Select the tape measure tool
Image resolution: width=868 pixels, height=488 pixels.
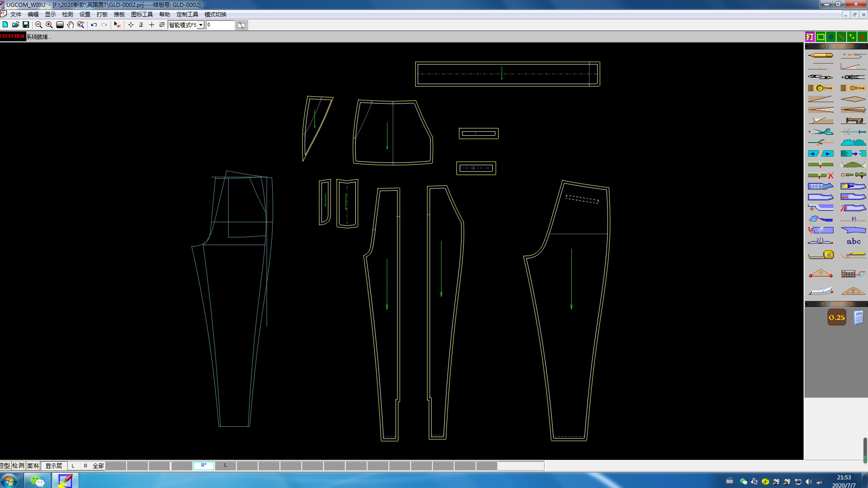(x=820, y=255)
